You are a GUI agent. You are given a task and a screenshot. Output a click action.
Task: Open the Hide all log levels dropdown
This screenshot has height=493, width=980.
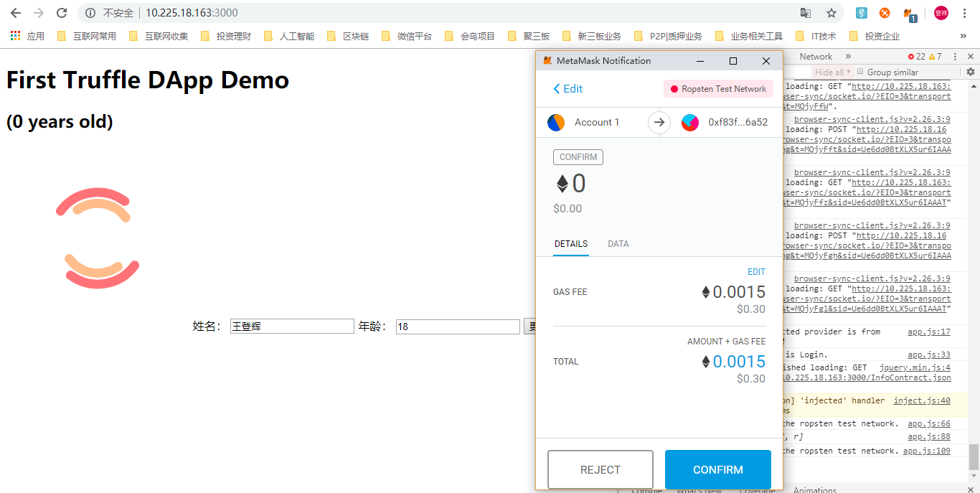(832, 72)
